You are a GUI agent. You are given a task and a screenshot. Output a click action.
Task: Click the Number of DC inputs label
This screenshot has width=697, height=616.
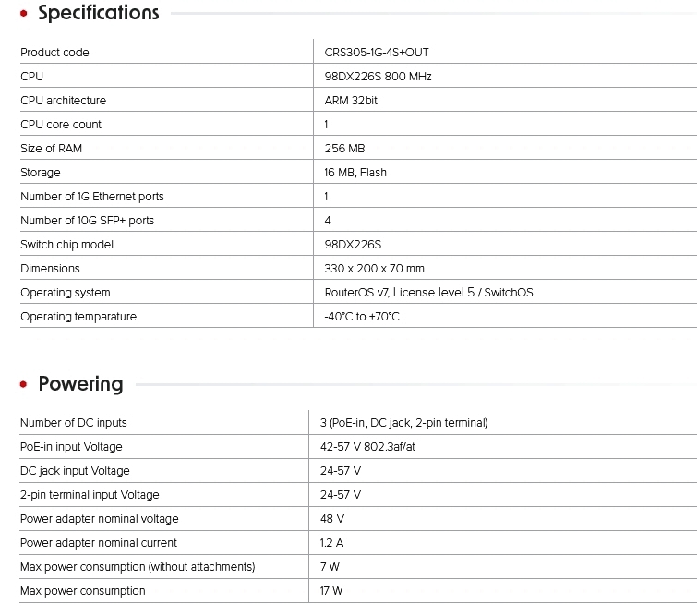coord(74,423)
